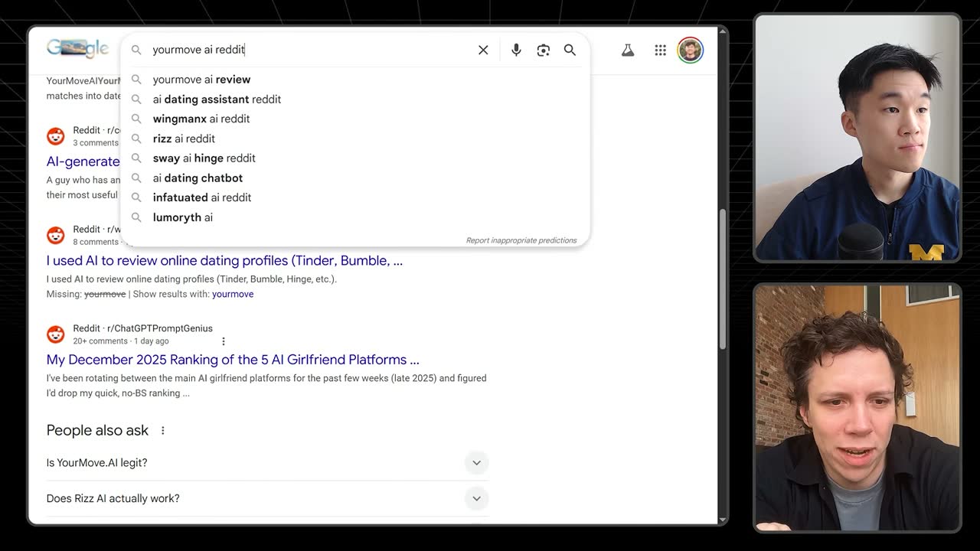The width and height of the screenshot is (980, 551).
Task: Open the Google account profile avatar
Action: click(690, 51)
